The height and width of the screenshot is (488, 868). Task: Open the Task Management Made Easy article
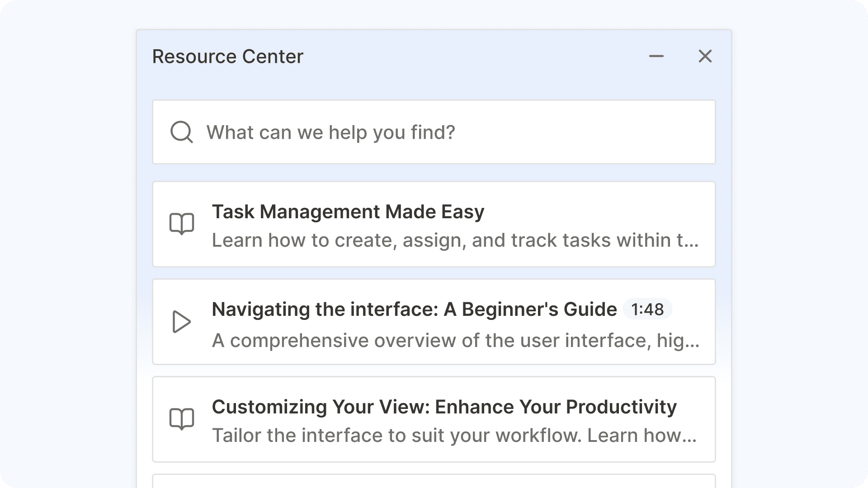(x=348, y=211)
